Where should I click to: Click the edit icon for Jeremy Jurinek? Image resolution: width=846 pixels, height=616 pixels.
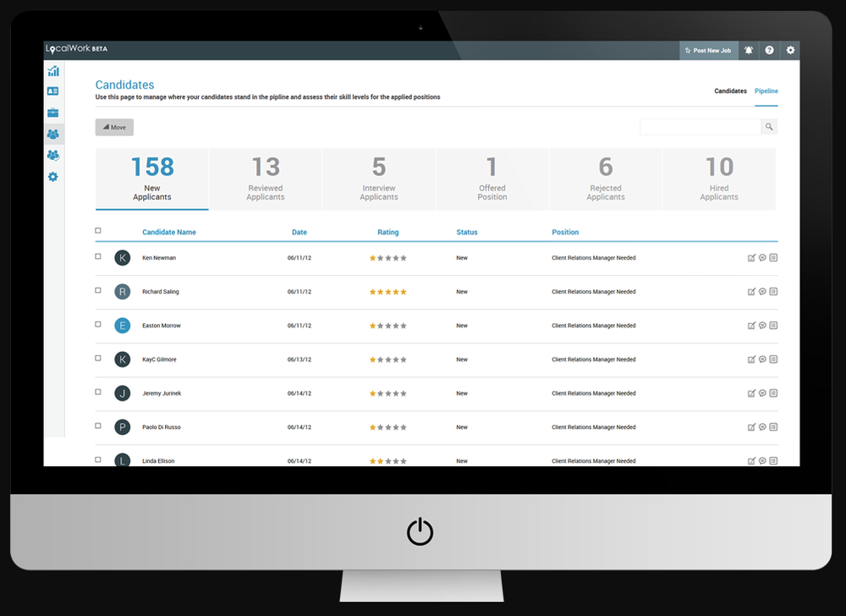pos(751,393)
